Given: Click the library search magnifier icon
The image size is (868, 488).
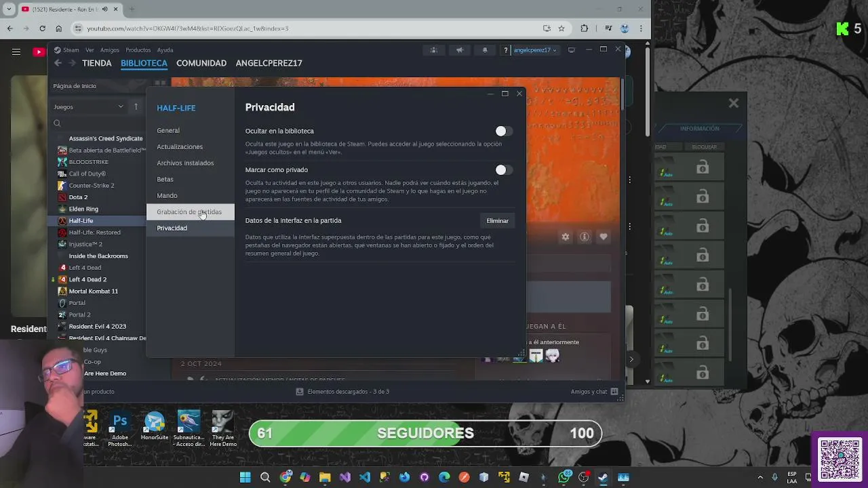Looking at the screenshot, I should (57, 123).
